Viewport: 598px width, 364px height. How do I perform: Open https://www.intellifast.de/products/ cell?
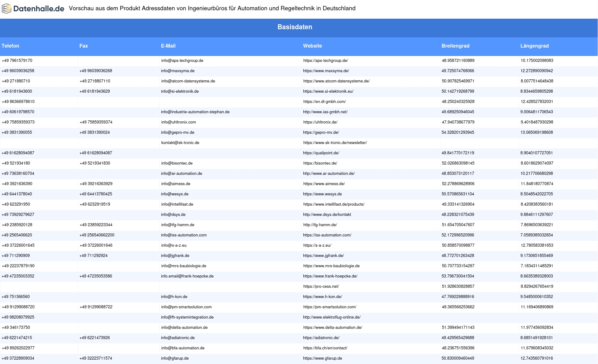click(334, 204)
